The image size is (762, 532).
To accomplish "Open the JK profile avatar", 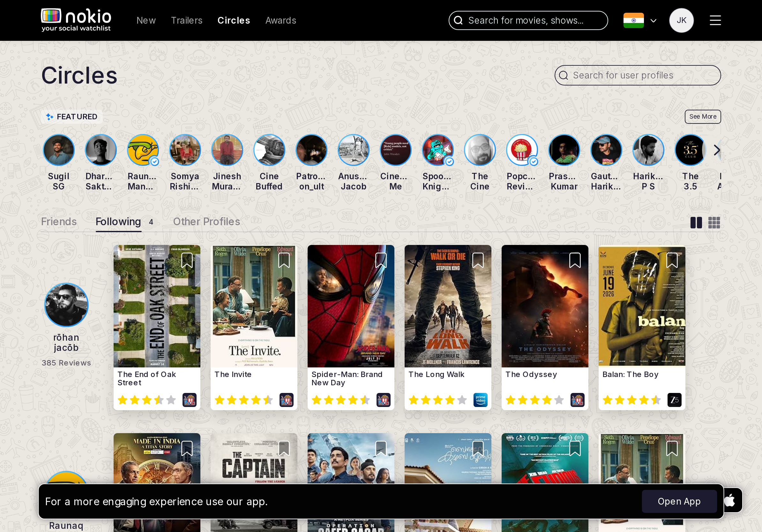I will pos(681,20).
